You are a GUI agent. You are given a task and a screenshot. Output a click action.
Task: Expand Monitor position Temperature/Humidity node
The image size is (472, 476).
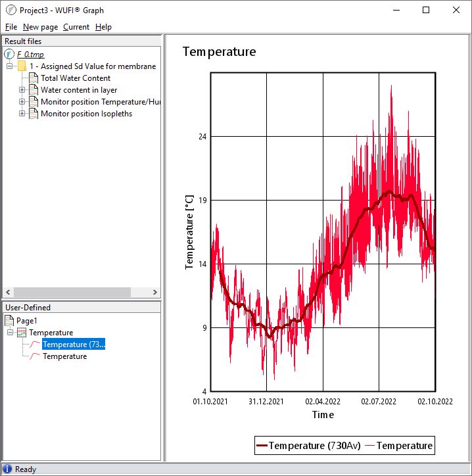pyautogui.click(x=22, y=102)
